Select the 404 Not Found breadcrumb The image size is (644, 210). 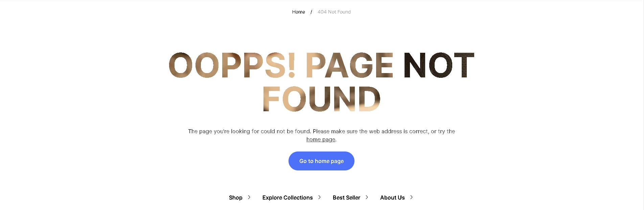coord(334,12)
